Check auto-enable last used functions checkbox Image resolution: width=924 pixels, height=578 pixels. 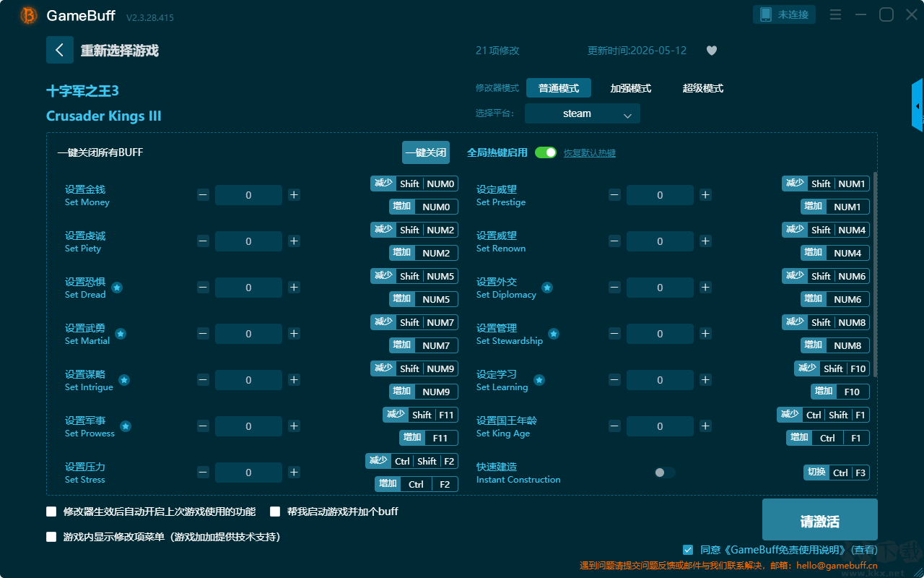pos(51,512)
